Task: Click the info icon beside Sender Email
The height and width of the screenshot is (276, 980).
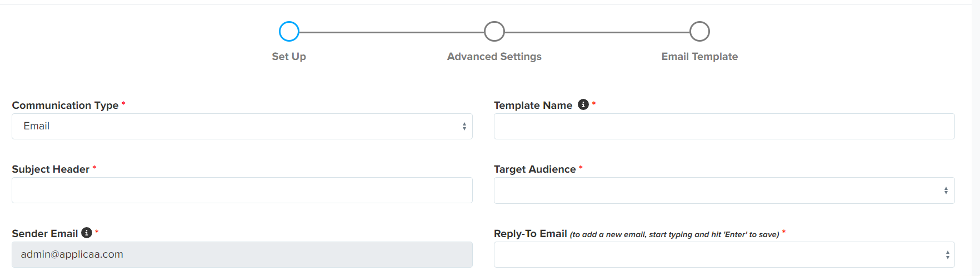Action: tap(87, 233)
